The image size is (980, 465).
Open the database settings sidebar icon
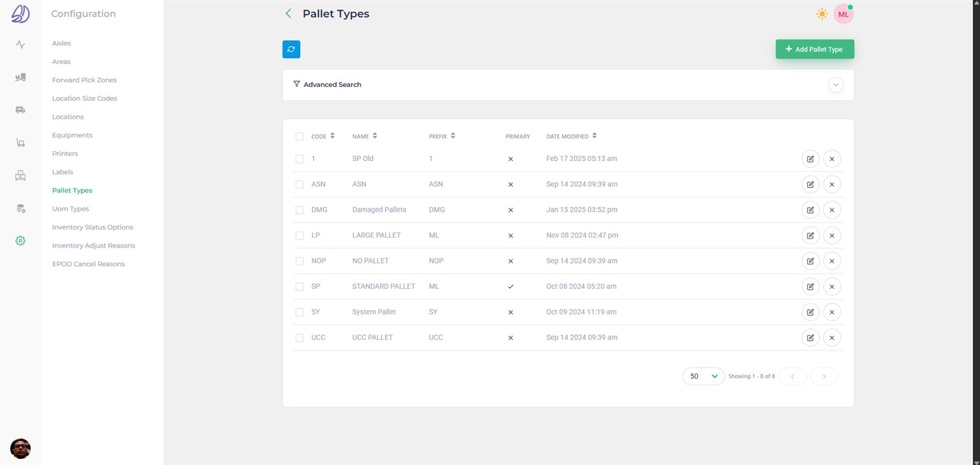[x=20, y=209]
